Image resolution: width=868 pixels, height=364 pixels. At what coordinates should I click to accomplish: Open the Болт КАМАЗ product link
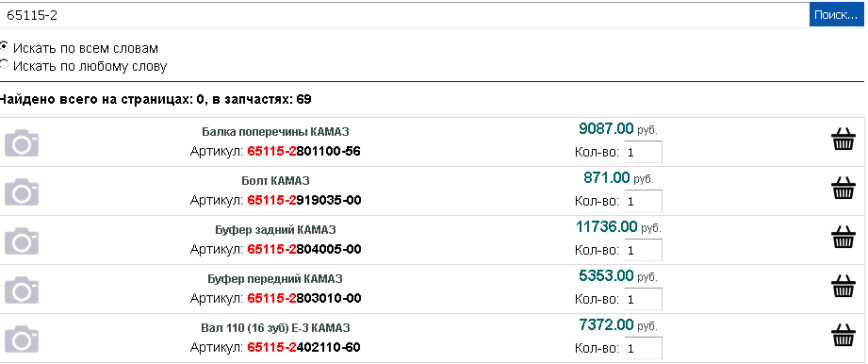coord(276,181)
